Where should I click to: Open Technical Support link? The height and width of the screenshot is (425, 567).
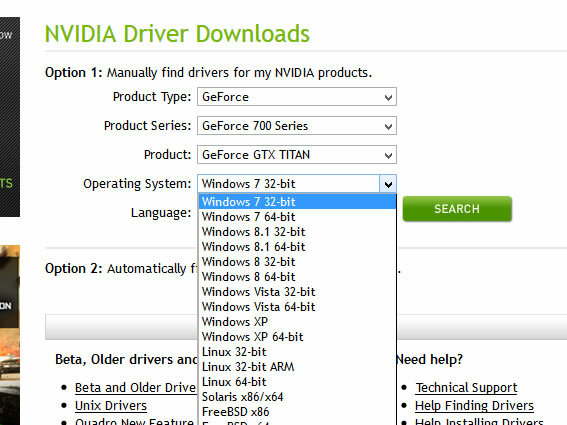coord(466,387)
